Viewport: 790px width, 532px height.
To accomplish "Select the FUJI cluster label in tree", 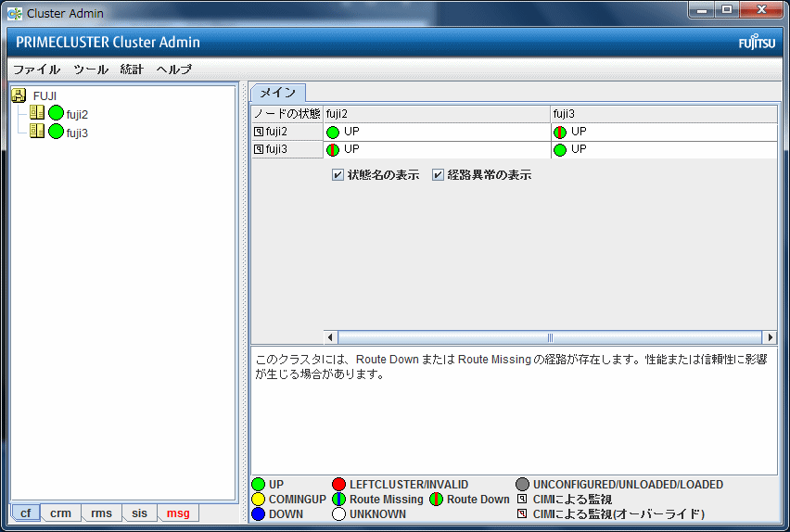I will point(45,95).
